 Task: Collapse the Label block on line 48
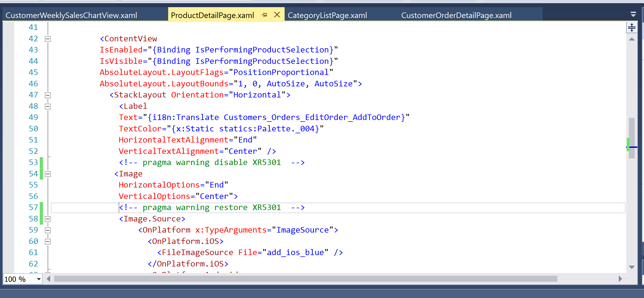coord(48,106)
